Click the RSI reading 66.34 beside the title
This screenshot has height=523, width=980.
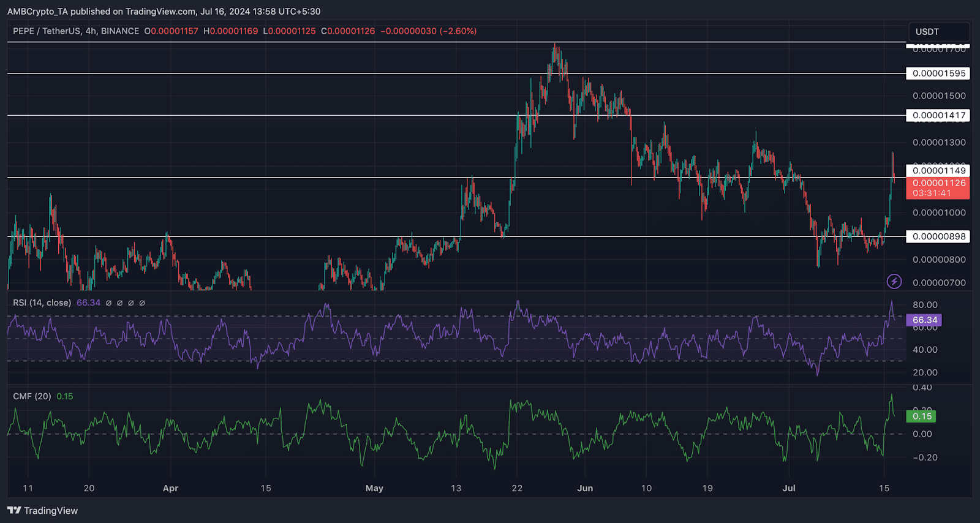(88, 303)
